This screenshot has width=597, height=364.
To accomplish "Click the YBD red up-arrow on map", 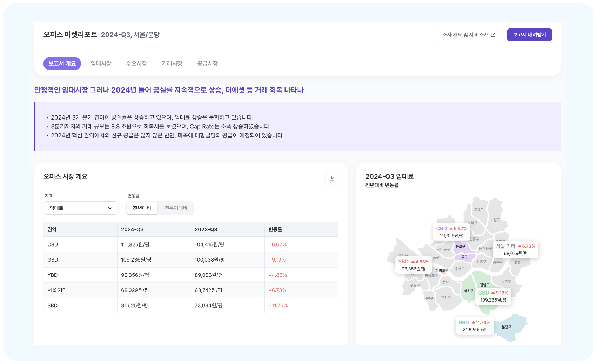I will 413,262.
